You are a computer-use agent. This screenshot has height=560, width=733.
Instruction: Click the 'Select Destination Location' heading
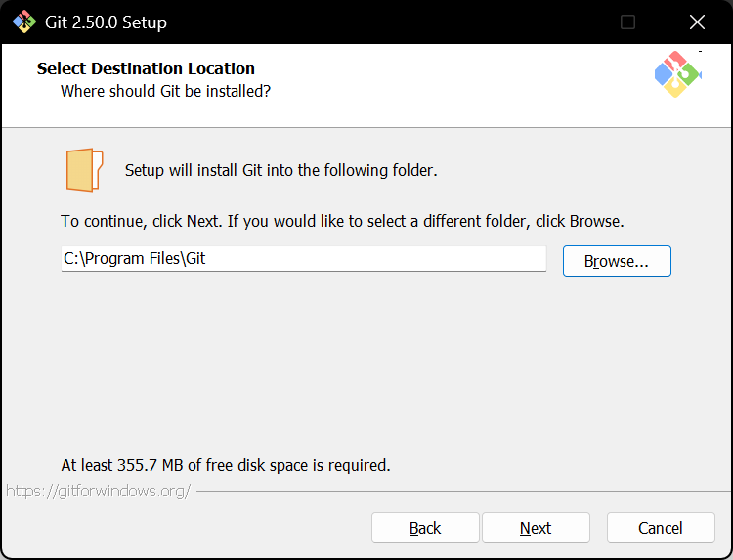[146, 68]
